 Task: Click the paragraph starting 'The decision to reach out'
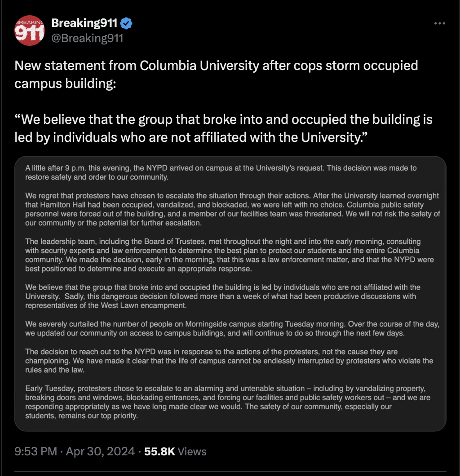[229, 361]
